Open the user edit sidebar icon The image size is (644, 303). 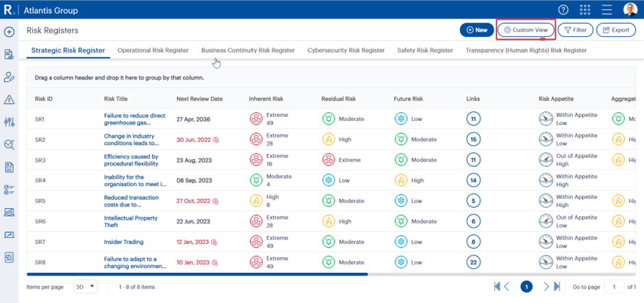[9, 77]
